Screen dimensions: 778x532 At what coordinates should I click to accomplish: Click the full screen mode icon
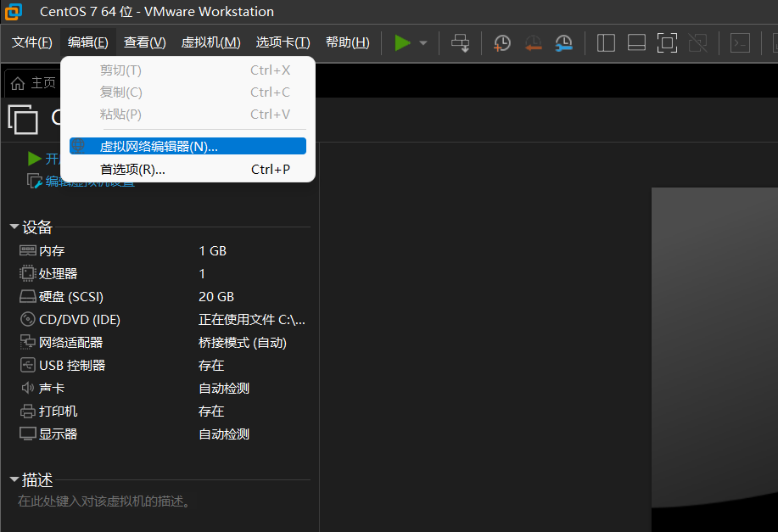[x=667, y=42]
